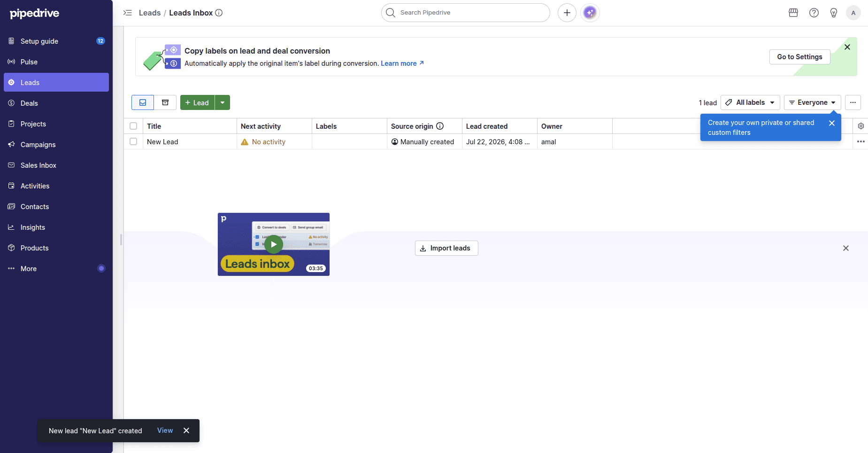Follow the Learn more link

(x=402, y=63)
